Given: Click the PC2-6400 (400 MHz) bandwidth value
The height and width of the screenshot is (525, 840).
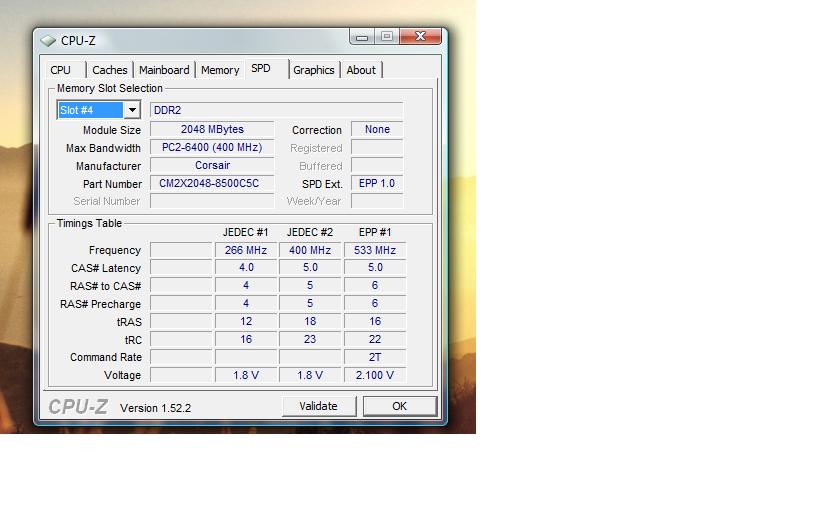Looking at the screenshot, I should (x=212, y=147).
